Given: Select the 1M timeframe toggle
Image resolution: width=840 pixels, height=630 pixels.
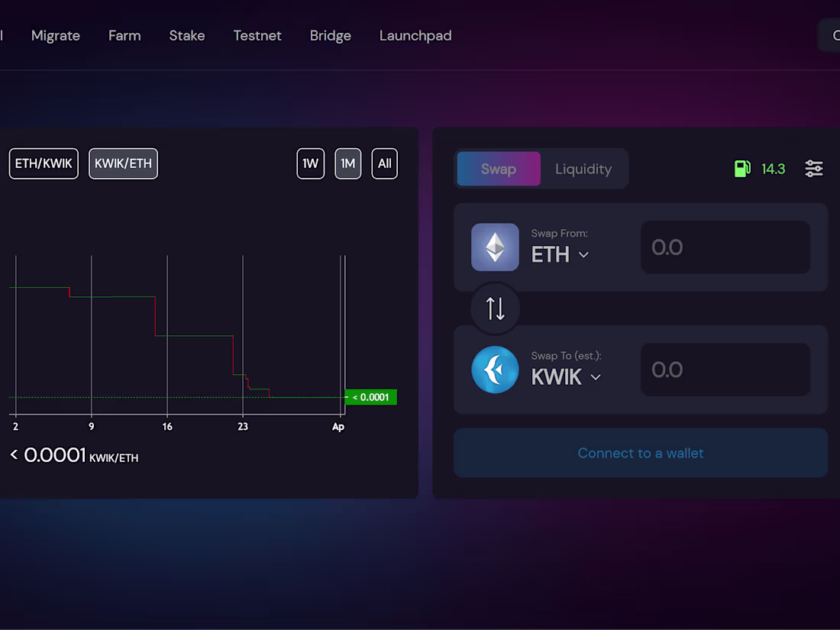Looking at the screenshot, I should click(347, 163).
